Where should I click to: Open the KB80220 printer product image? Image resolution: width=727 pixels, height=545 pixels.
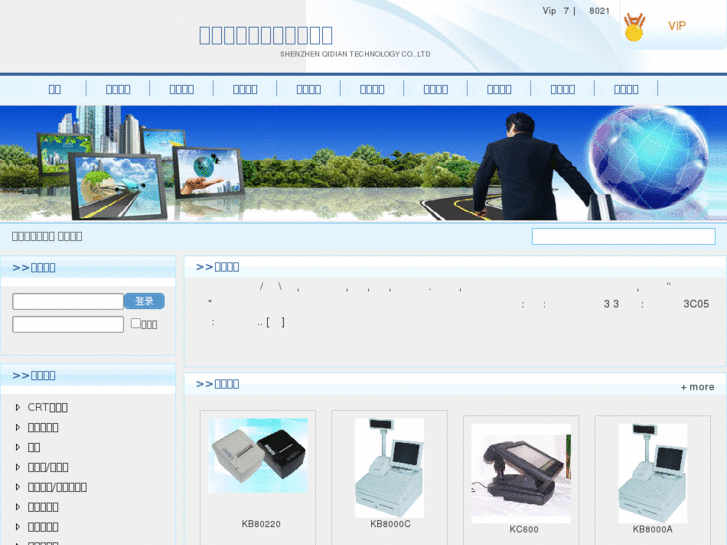257,455
